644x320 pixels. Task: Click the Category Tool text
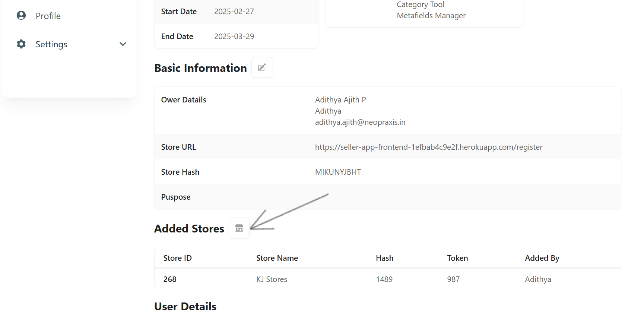point(421,4)
